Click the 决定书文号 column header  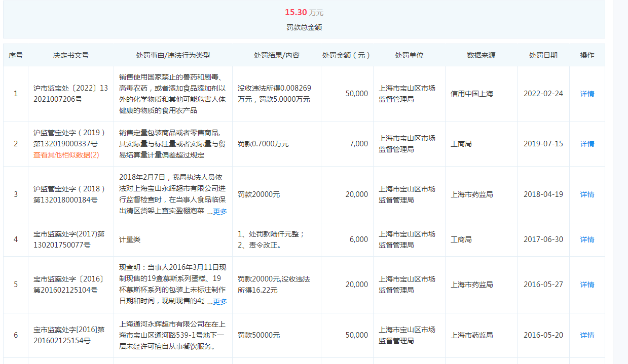(71, 55)
